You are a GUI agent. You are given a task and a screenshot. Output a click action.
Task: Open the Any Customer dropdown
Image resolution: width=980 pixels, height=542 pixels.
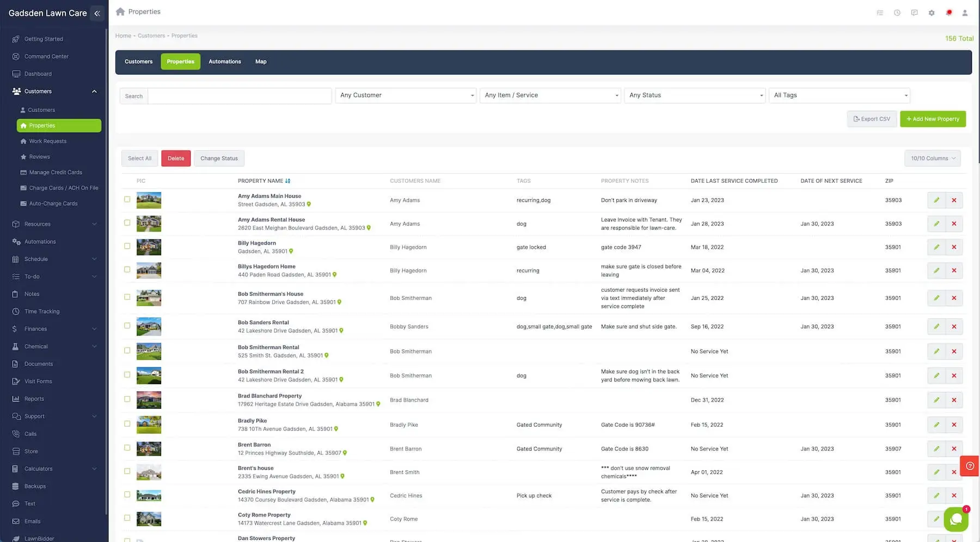406,95
